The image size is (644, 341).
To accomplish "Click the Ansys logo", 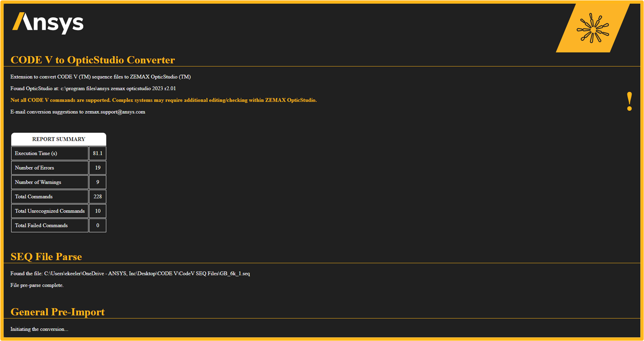I will (x=48, y=23).
